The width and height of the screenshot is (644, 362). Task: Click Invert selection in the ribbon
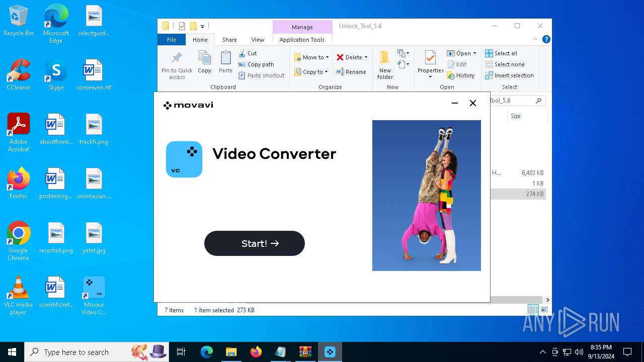click(509, 75)
